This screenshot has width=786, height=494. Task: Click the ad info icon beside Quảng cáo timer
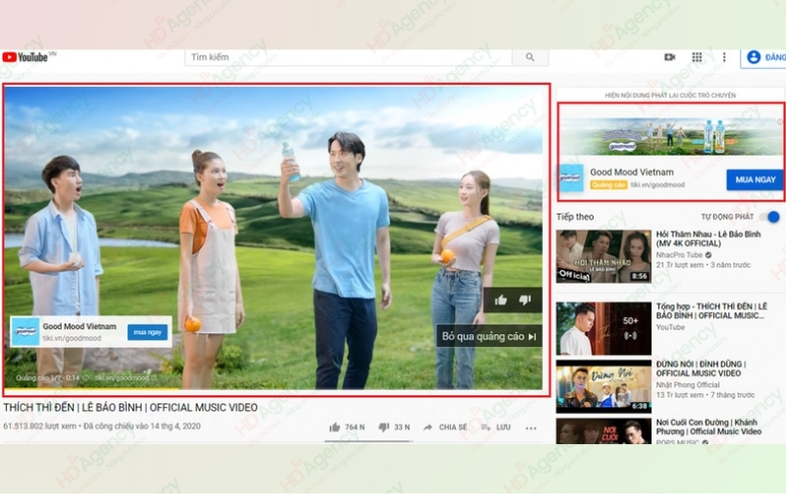point(86,378)
